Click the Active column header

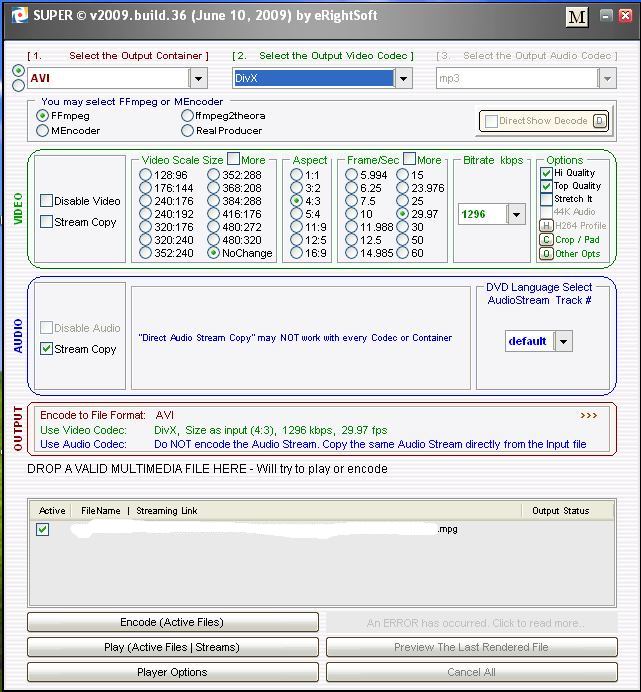click(52, 511)
